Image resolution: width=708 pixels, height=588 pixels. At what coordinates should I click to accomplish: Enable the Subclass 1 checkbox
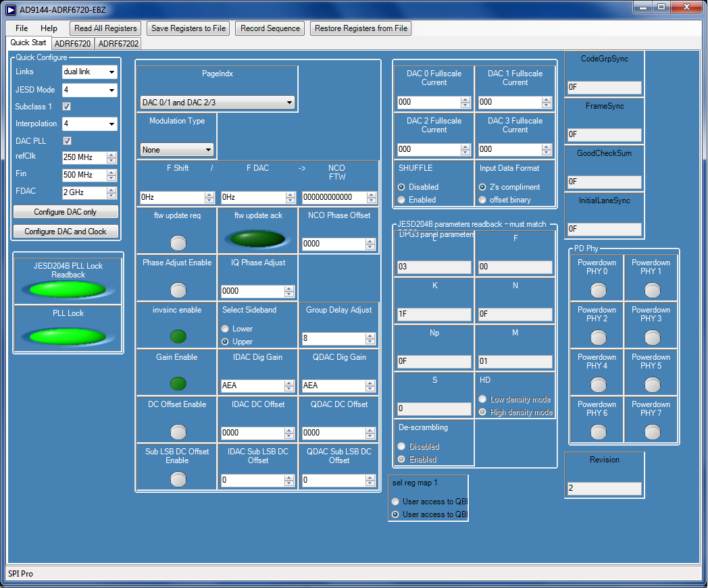(x=66, y=107)
